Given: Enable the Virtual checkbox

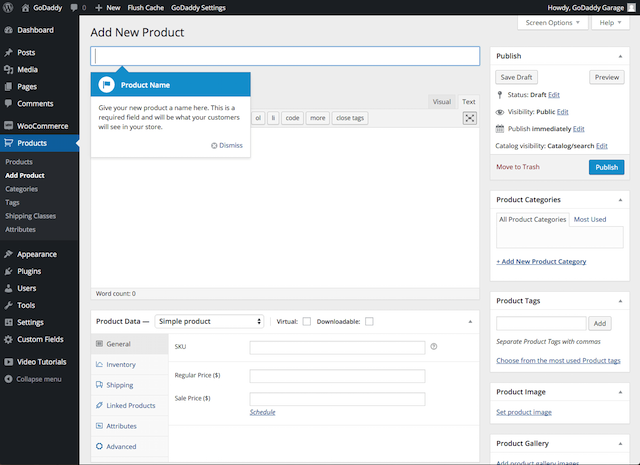Looking at the screenshot, I should (x=307, y=321).
